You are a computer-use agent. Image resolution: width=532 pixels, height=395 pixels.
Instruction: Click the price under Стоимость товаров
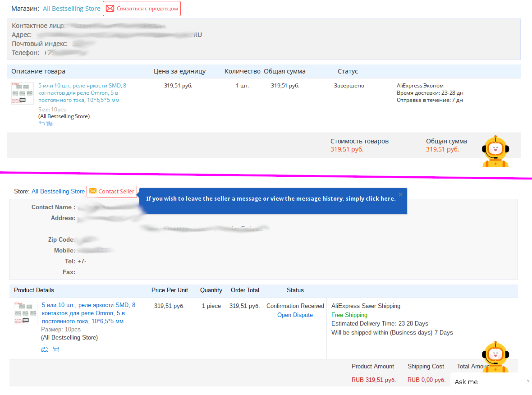347,149
